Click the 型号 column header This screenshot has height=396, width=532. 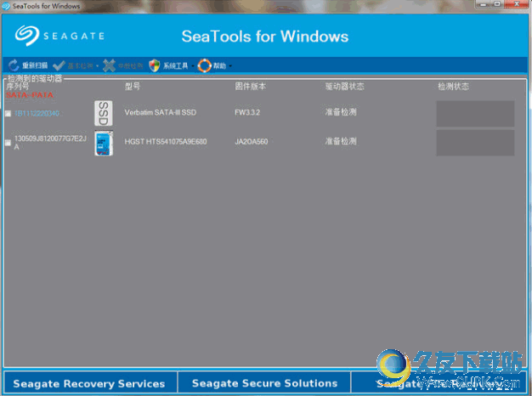pos(133,87)
